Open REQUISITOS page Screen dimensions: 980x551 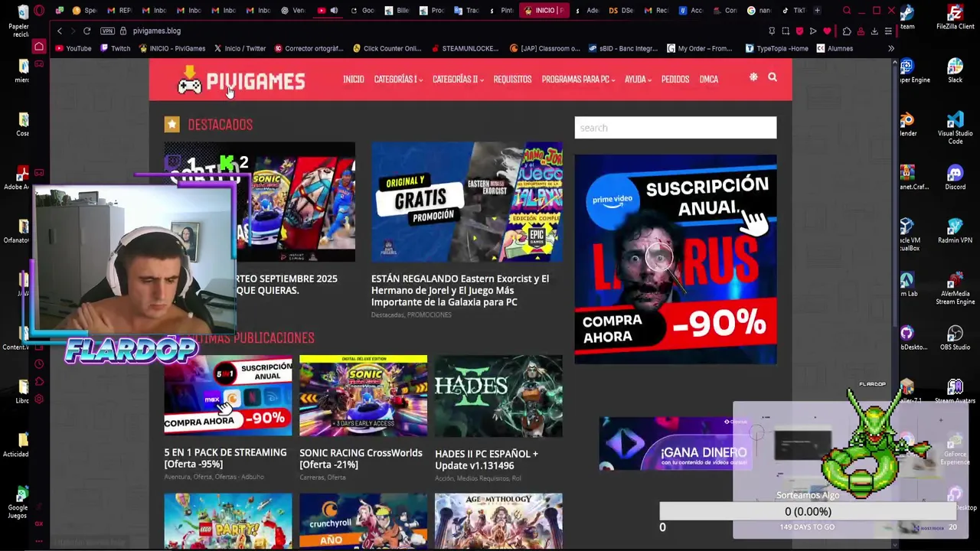tap(512, 80)
